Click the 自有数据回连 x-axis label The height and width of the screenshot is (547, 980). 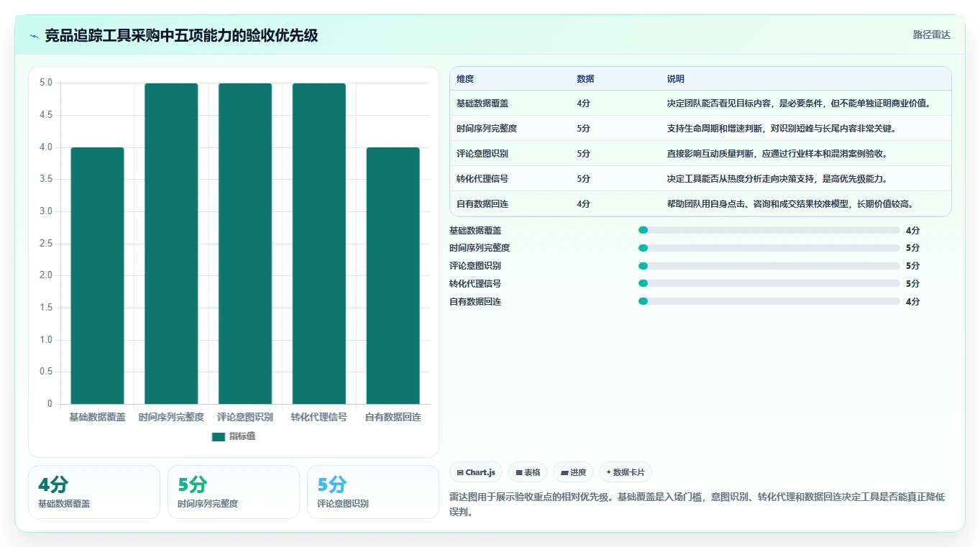393,417
